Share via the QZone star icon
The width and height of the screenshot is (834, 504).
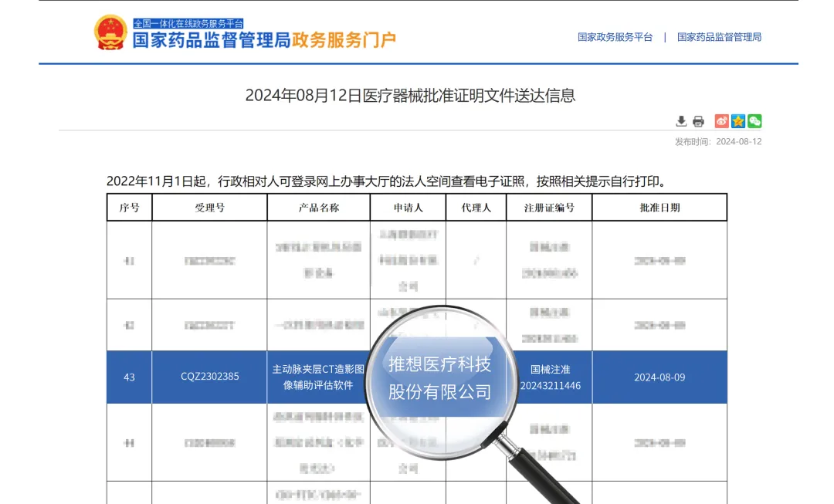tap(738, 121)
